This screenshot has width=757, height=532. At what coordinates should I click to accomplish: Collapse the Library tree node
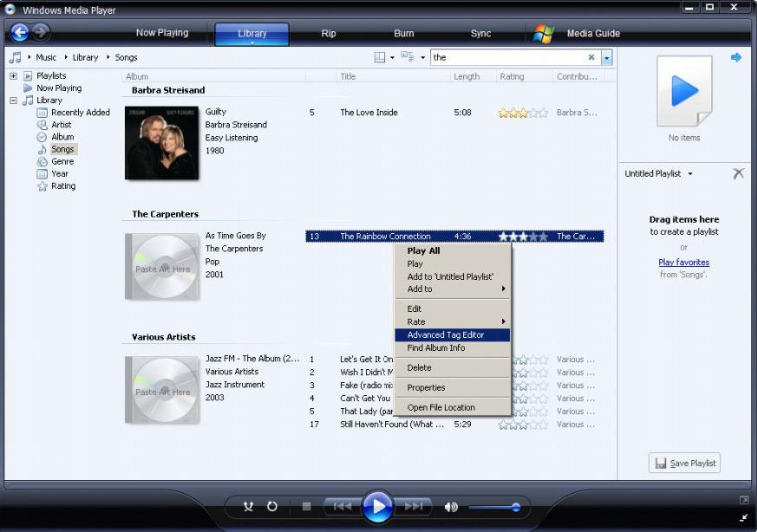point(14,101)
